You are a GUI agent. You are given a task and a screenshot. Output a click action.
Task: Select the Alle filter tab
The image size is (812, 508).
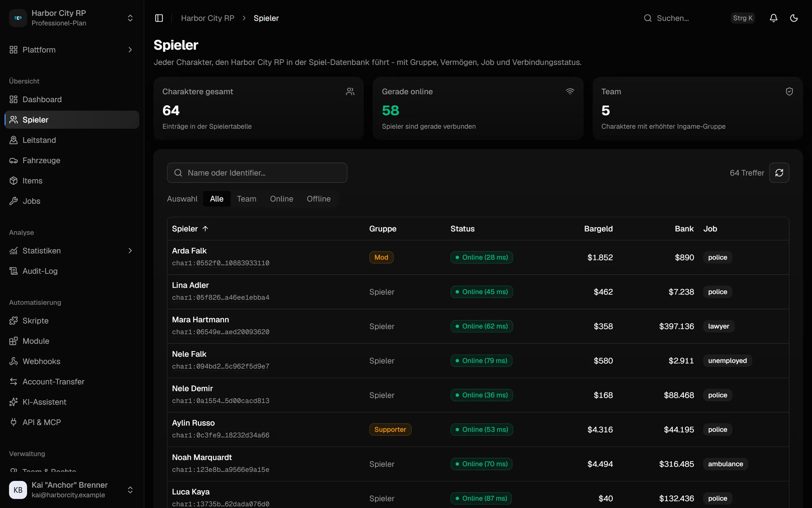tap(217, 199)
